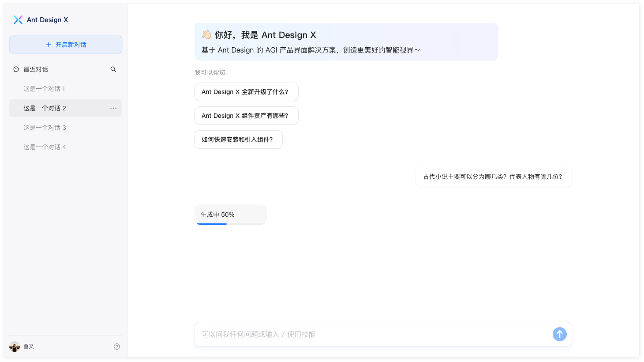This screenshot has height=362, width=644.
Task: Click the Ant Design X logo icon
Action: pyautogui.click(x=18, y=20)
